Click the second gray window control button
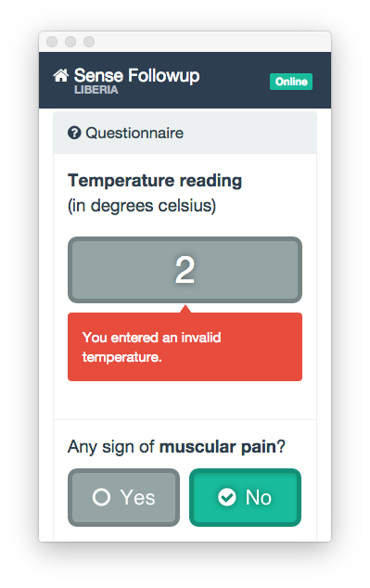Image resolution: width=370 pixels, height=588 pixels. pyautogui.click(x=70, y=42)
